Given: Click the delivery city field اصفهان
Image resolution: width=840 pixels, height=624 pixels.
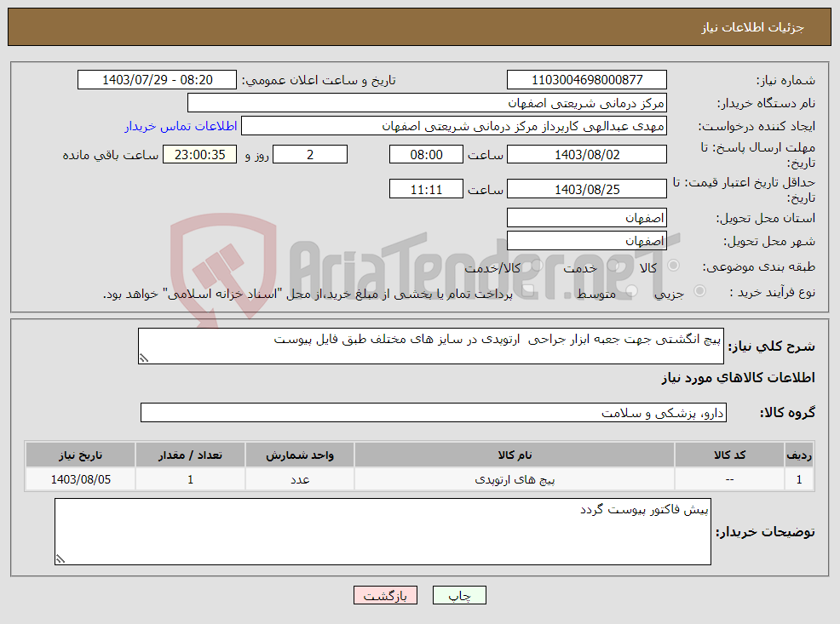Looking at the screenshot, I should [587, 240].
